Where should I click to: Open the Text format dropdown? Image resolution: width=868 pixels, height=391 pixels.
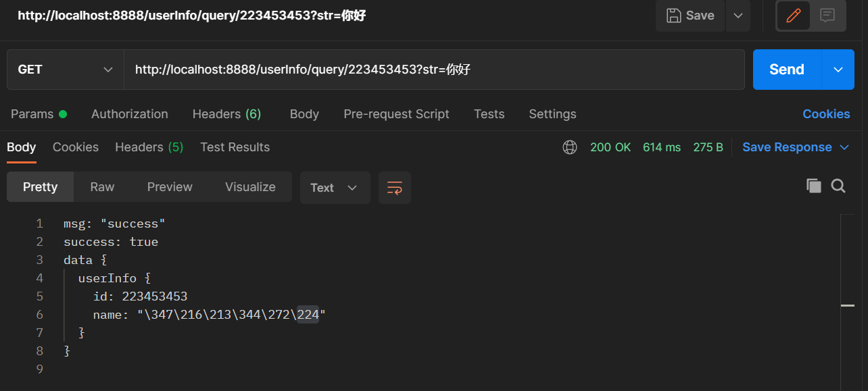pyautogui.click(x=335, y=187)
